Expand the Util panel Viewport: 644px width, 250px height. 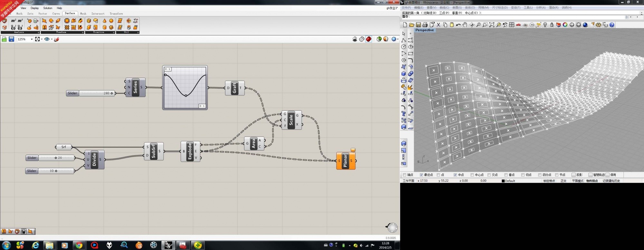tap(138, 33)
